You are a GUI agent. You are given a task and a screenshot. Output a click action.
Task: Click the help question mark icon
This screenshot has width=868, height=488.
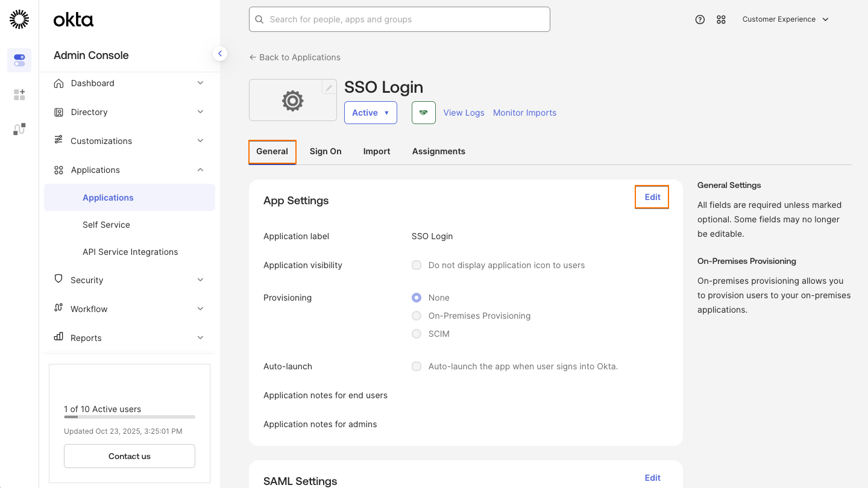coord(700,19)
